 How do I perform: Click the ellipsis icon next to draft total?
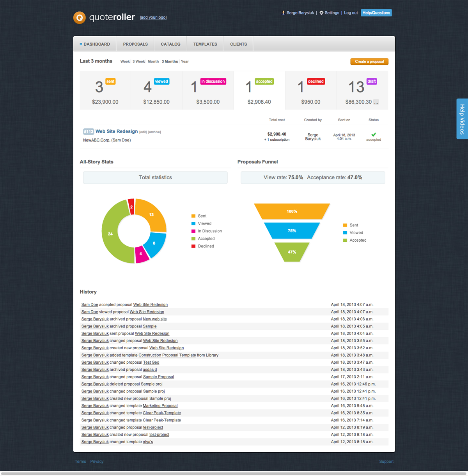coord(376,102)
